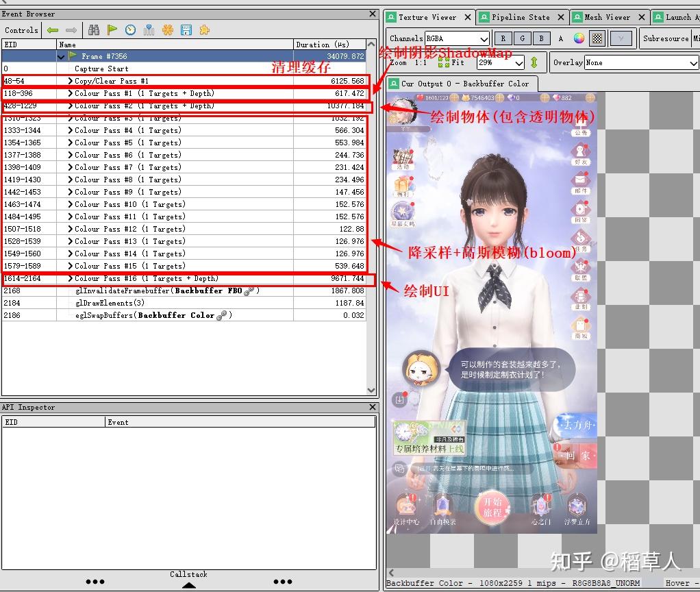700x592 pixels.
Task: Toggle the 1:1 zoom button
Action: click(420, 62)
